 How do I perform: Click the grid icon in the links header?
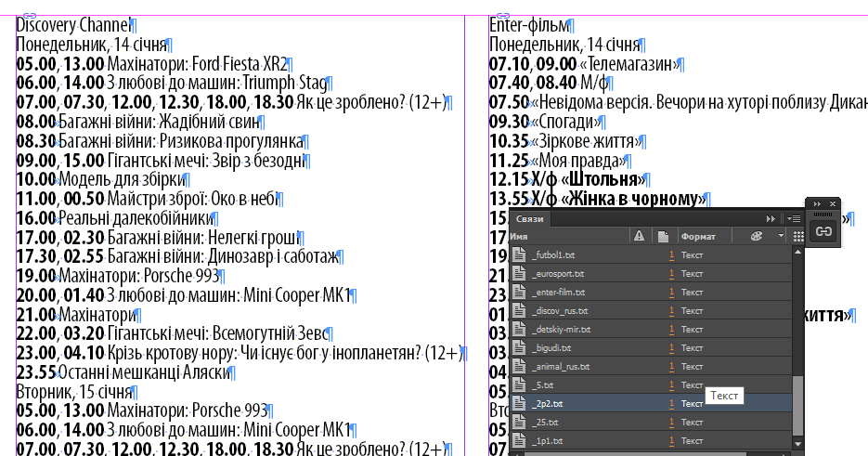point(798,237)
